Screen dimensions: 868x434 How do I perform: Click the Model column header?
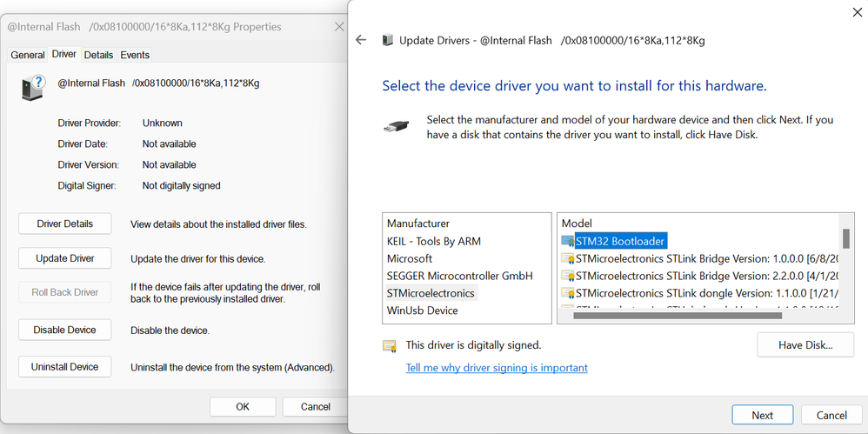(x=577, y=224)
